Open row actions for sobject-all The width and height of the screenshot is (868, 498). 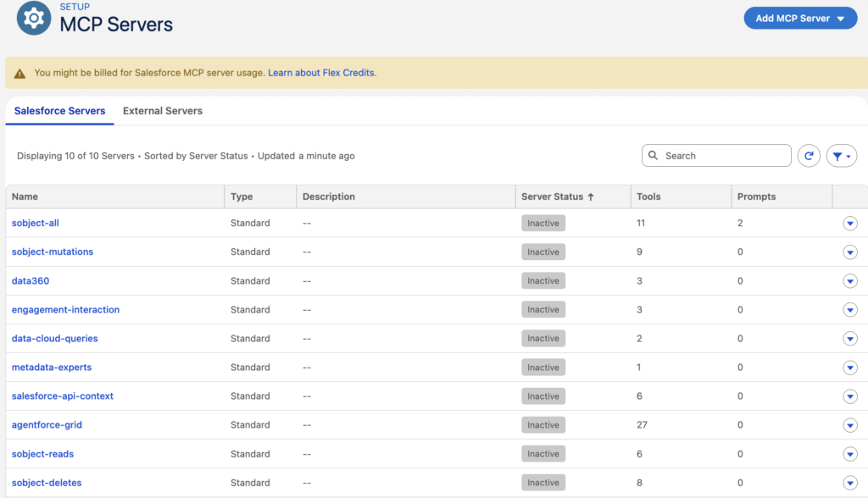point(850,223)
